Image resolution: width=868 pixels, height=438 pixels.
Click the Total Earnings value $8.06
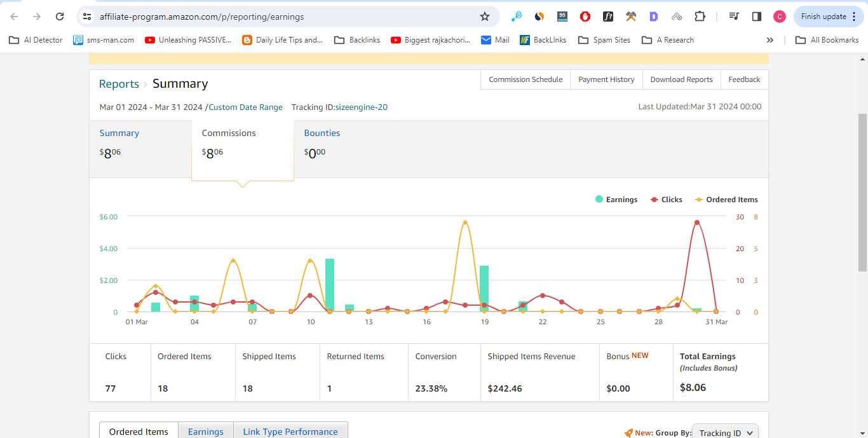click(693, 388)
